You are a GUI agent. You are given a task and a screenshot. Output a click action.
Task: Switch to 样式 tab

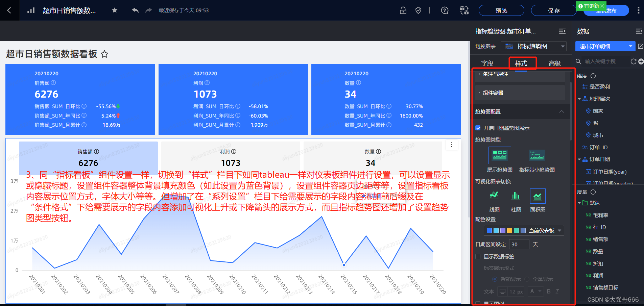(x=521, y=63)
